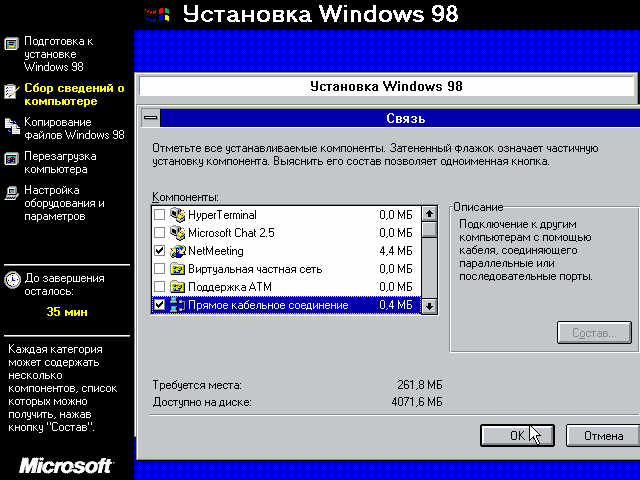Click the Перезагрузка компьютера step text

coord(60,162)
